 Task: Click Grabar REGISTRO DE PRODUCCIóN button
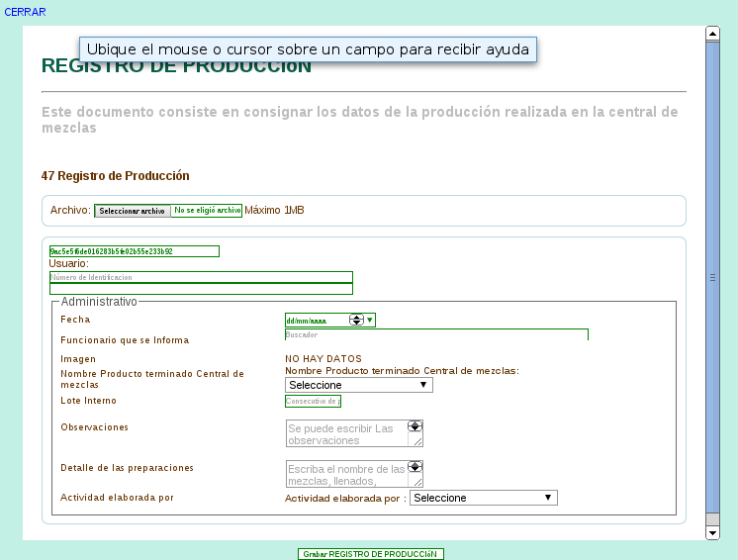click(x=371, y=554)
